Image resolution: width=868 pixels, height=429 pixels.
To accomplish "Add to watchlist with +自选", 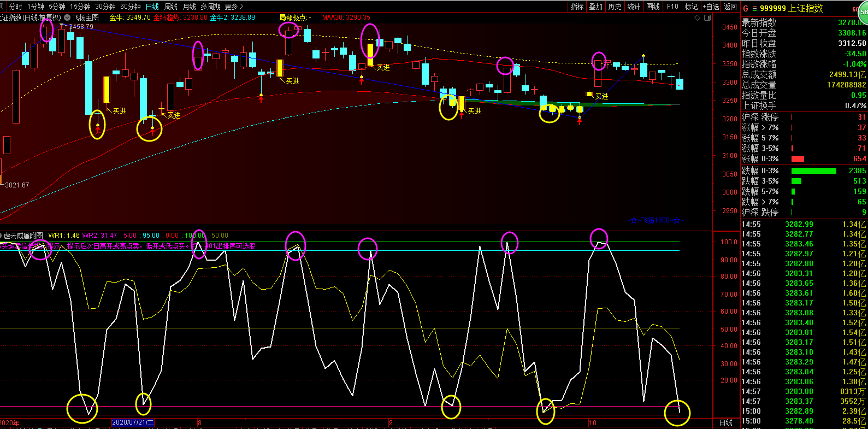I will pyautogui.click(x=711, y=7).
